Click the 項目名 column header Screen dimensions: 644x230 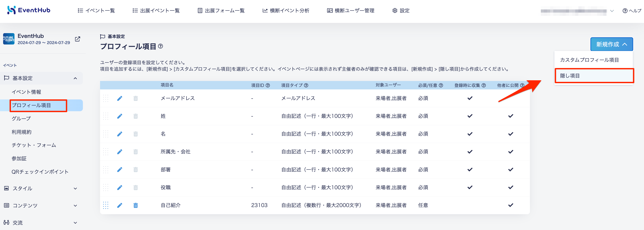(167, 85)
